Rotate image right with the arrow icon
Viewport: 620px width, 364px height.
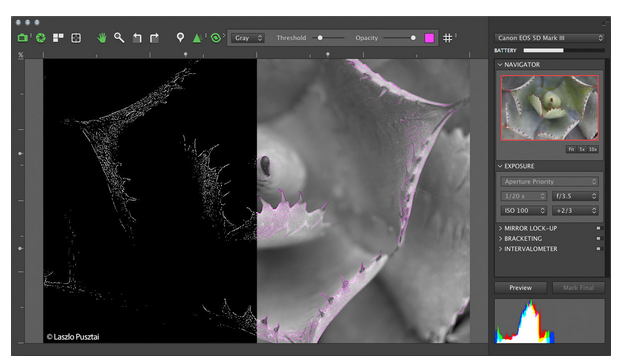[154, 38]
